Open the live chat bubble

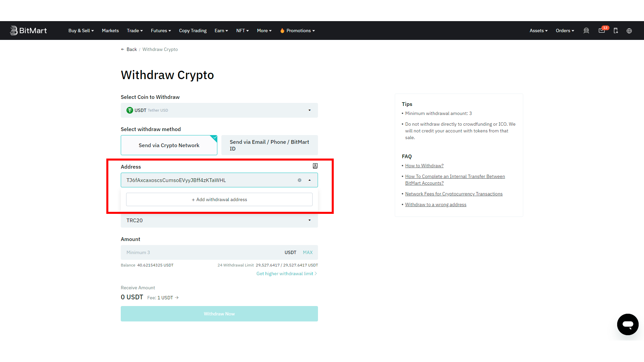click(x=628, y=324)
